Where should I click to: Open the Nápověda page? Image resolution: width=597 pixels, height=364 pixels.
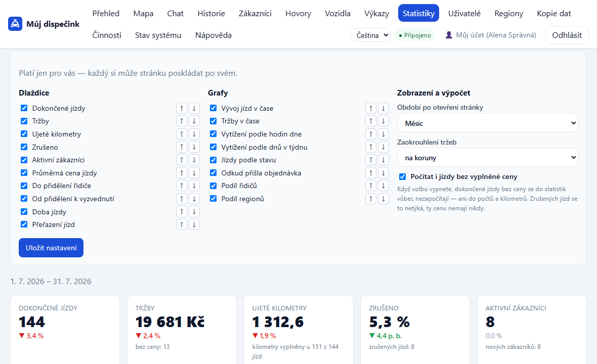[213, 35]
